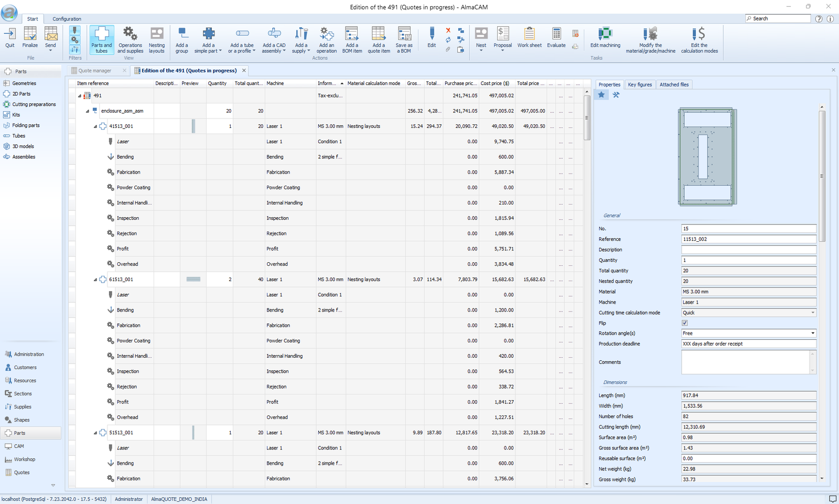Open the Administration section

click(x=29, y=355)
